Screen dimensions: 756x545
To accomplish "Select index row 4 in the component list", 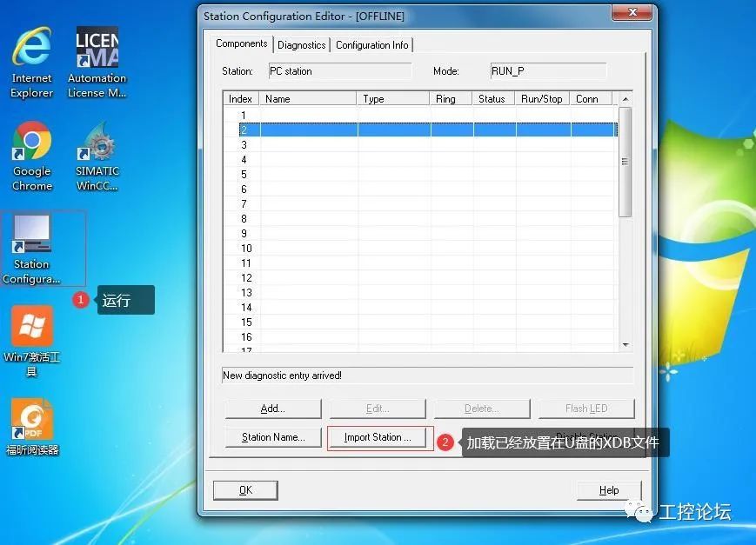I will (420, 159).
